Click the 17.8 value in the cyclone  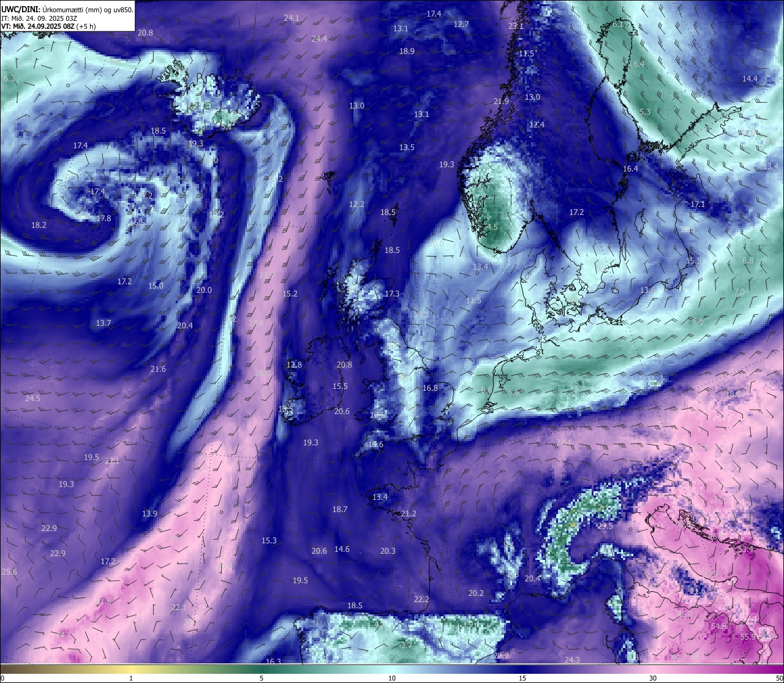[104, 219]
